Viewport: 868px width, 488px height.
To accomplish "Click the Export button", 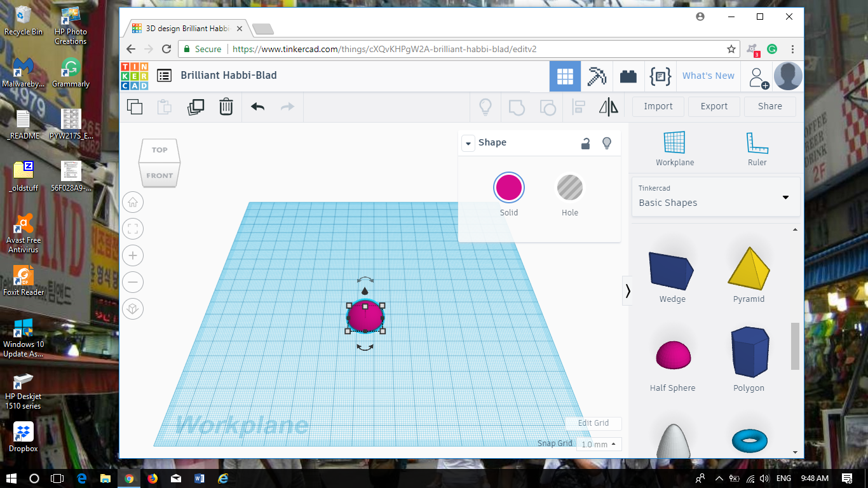I will (x=714, y=106).
